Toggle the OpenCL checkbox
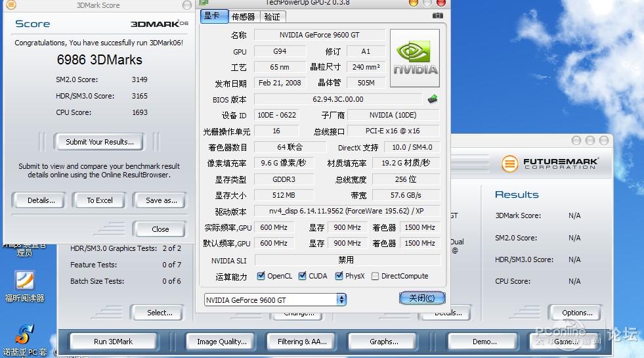The width and height of the screenshot is (644, 358). (x=261, y=276)
